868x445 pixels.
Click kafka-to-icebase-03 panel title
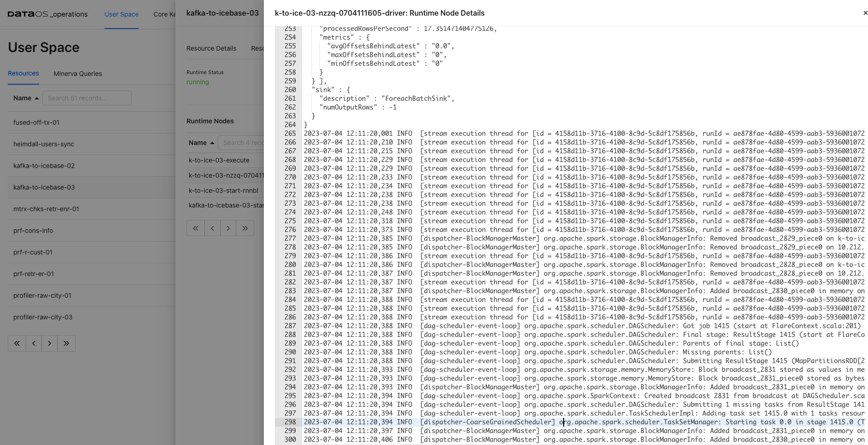222,13
